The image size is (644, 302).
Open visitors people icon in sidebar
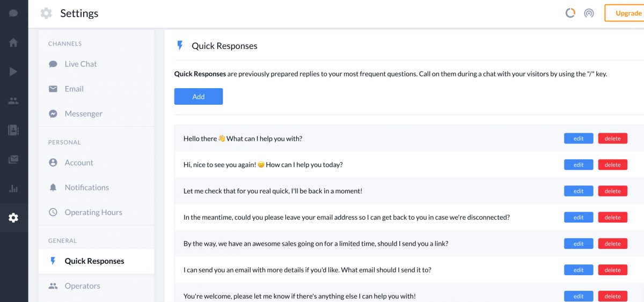[13, 100]
